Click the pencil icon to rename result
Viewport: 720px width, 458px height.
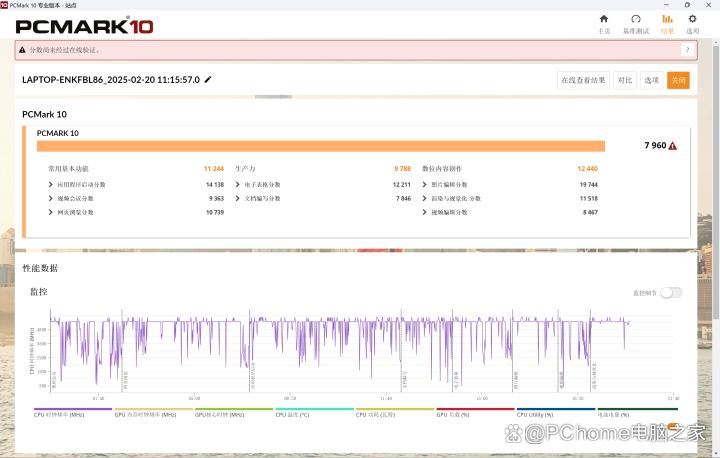[208, 79]
